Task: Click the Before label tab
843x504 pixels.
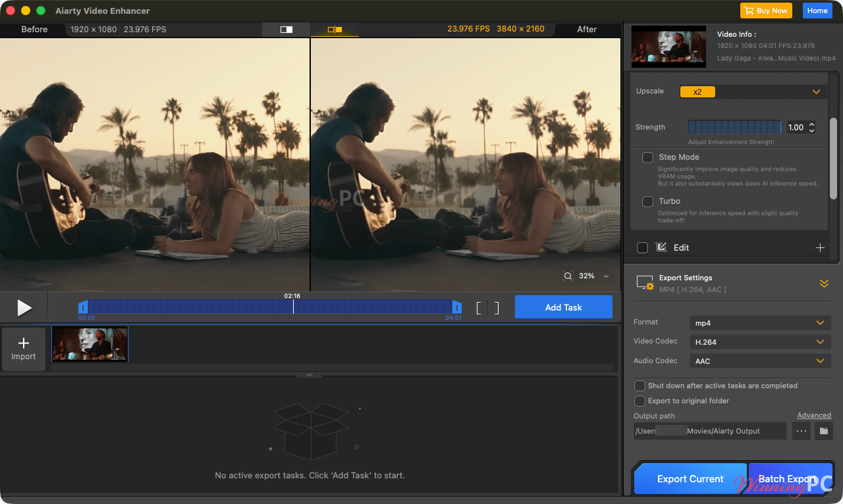Action: [34, 30]
